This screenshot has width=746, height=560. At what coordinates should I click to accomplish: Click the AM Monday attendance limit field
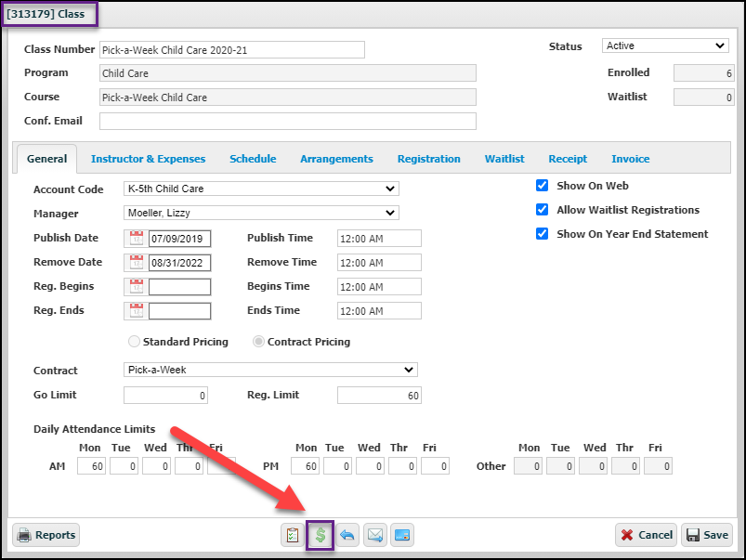coord(91,466)
